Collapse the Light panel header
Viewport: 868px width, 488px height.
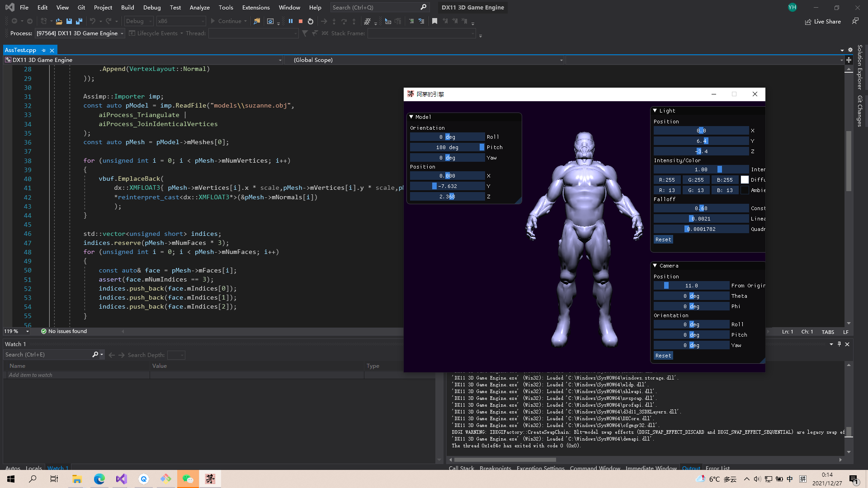[x=655, y=111]
